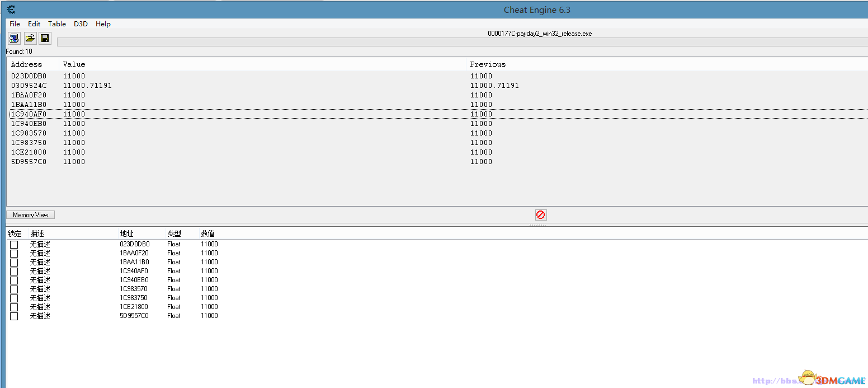Click the 数值 column header
The height and width of the screenshot is (388, 868).
click(207, 233)
